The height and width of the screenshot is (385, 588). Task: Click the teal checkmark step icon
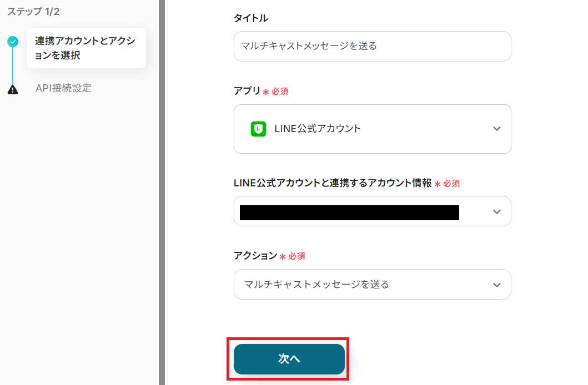click(x=13, y=41)
